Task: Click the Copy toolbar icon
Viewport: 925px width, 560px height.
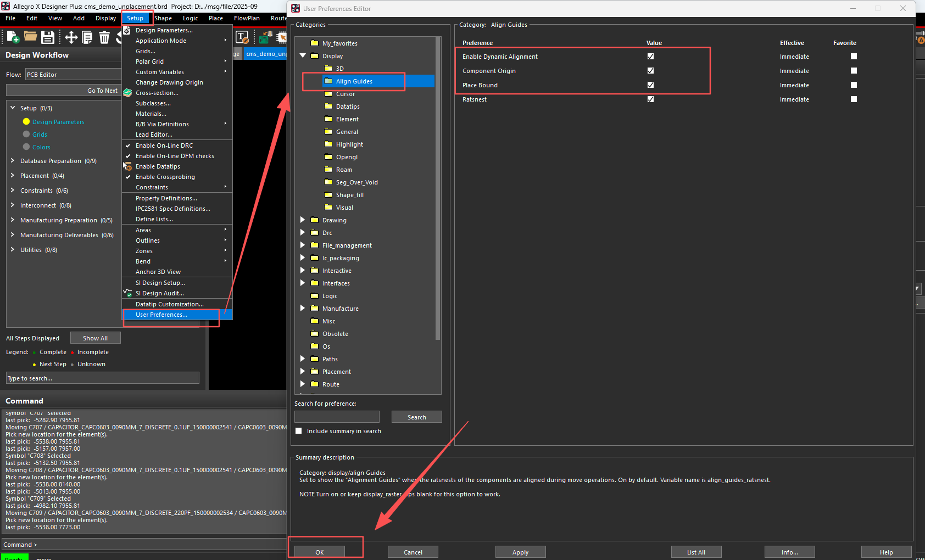Action: (x=87, y=37)
